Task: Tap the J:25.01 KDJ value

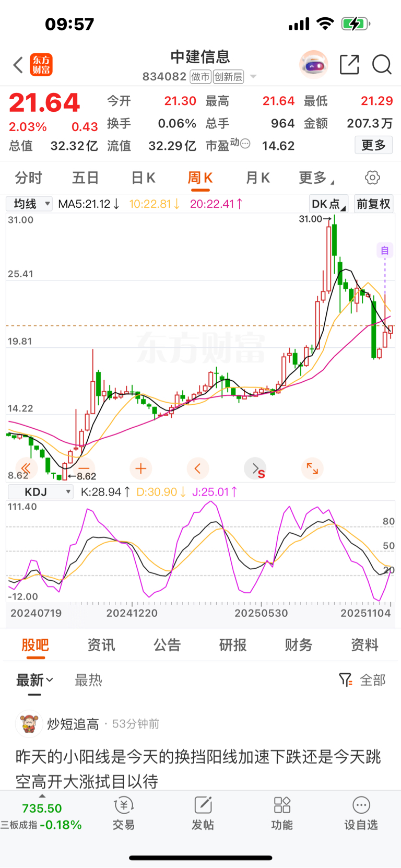Action: click(215, 492)
